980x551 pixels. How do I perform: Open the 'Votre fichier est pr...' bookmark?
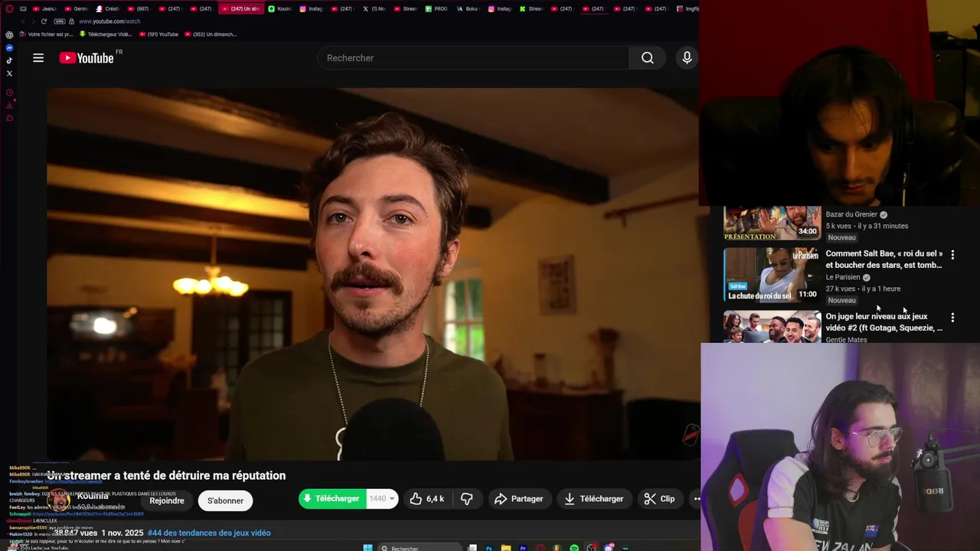point(46,34)
